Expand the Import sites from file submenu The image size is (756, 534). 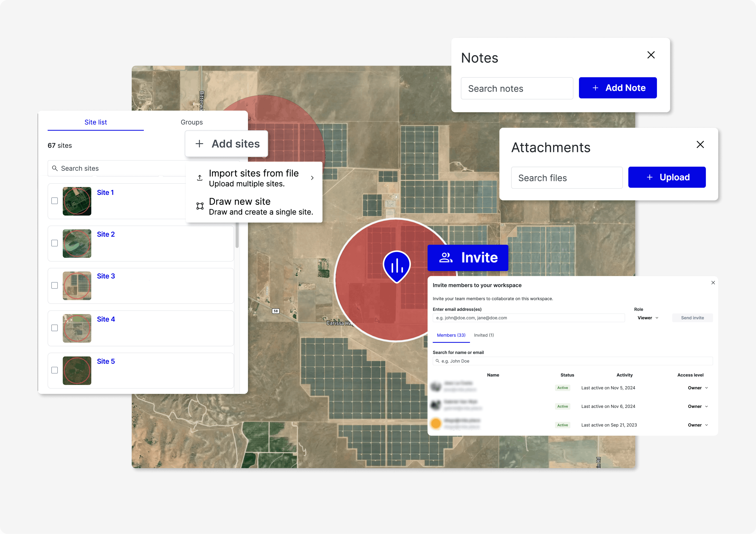[x=312, y=178]
